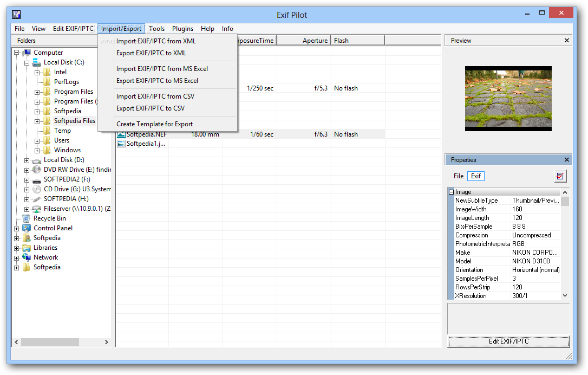Expand the Windows folder node
588x375 pixels.
tap(37, 151)
